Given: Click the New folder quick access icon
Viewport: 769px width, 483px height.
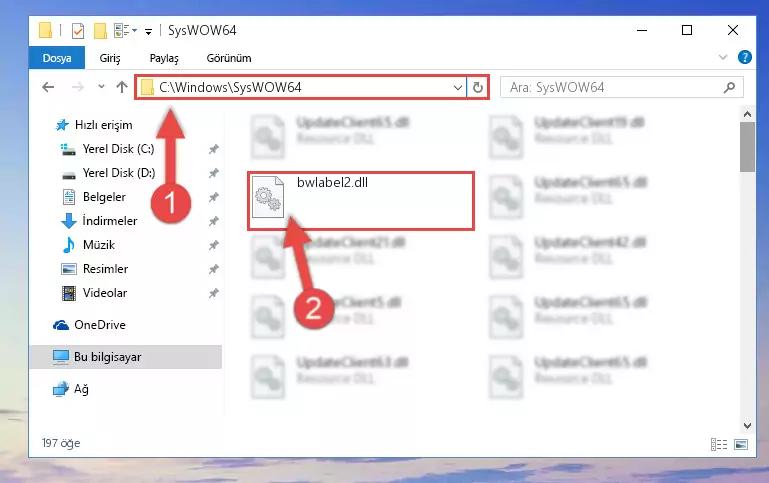Looking at the screenshot, I should pos(100,31).
